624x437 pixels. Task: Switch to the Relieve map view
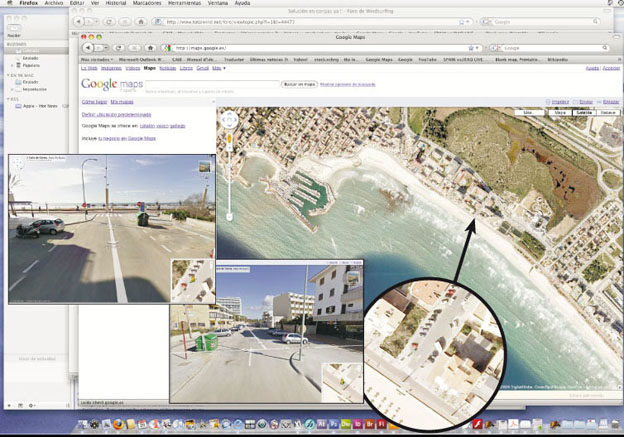[x=608, y=113]
